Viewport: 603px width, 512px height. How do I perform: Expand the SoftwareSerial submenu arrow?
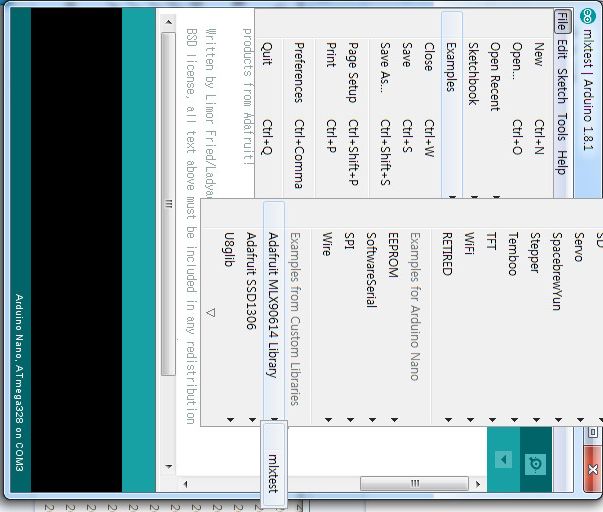click(x=372, y=420)
